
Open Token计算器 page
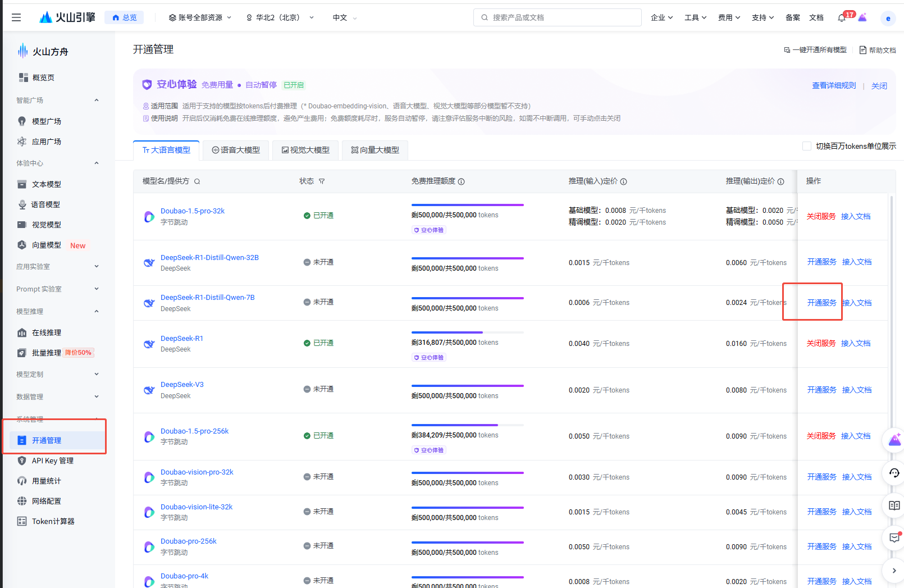[x=54, y=521]
